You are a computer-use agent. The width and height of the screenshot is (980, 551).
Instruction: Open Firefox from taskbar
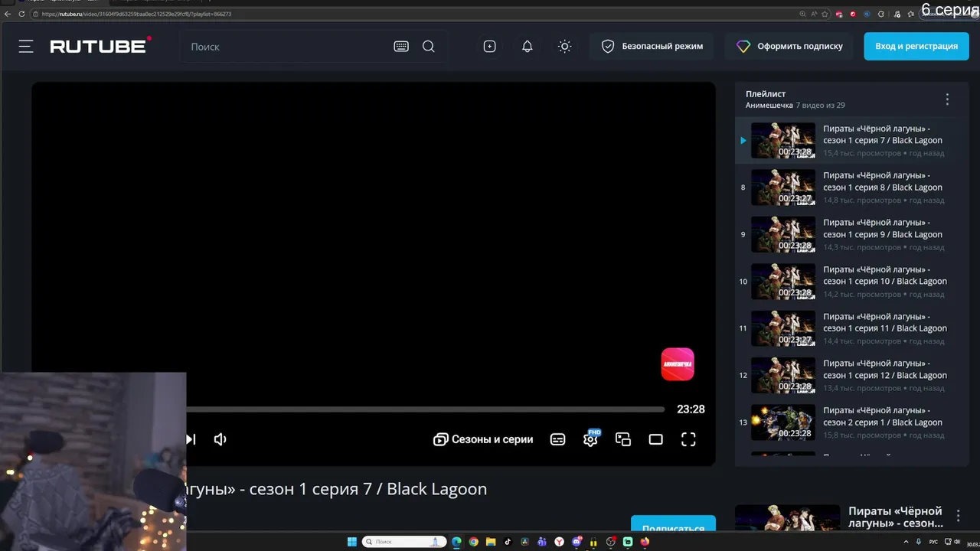645,542
